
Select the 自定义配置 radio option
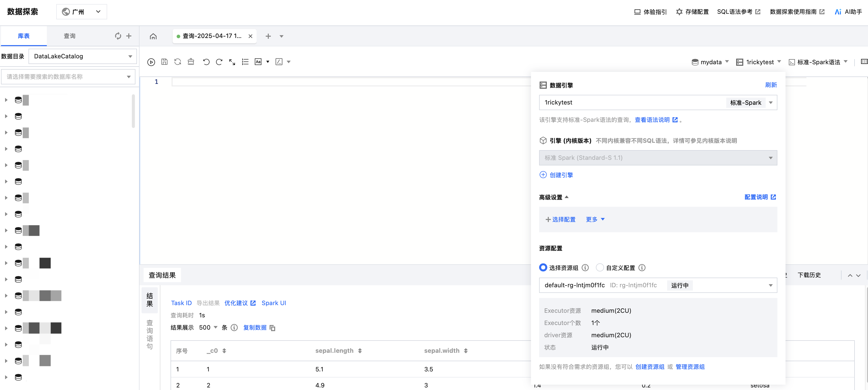599,268
